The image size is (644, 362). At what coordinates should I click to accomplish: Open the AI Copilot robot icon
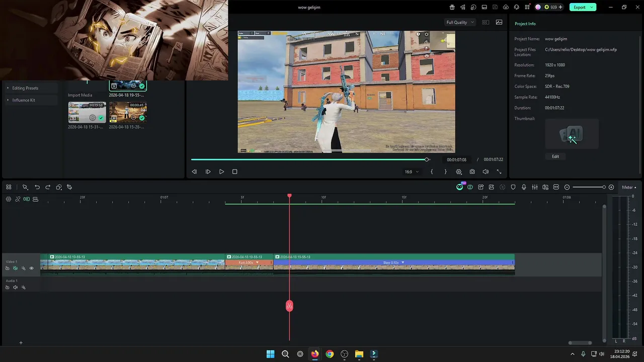click(x=459, y=187)
